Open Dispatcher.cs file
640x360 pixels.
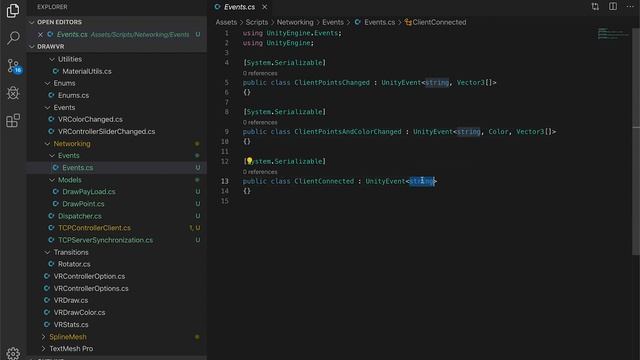click(80, 216)
